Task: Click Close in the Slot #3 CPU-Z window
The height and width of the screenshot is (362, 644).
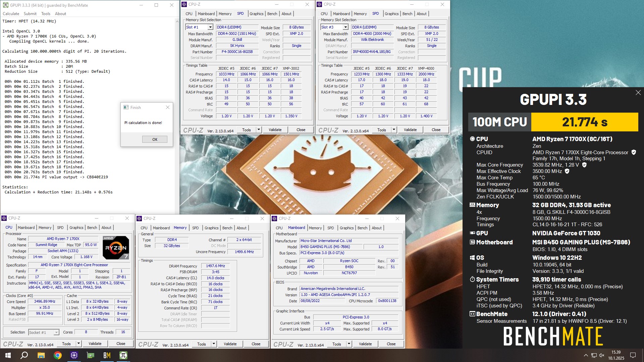Action: click(436, 130)
